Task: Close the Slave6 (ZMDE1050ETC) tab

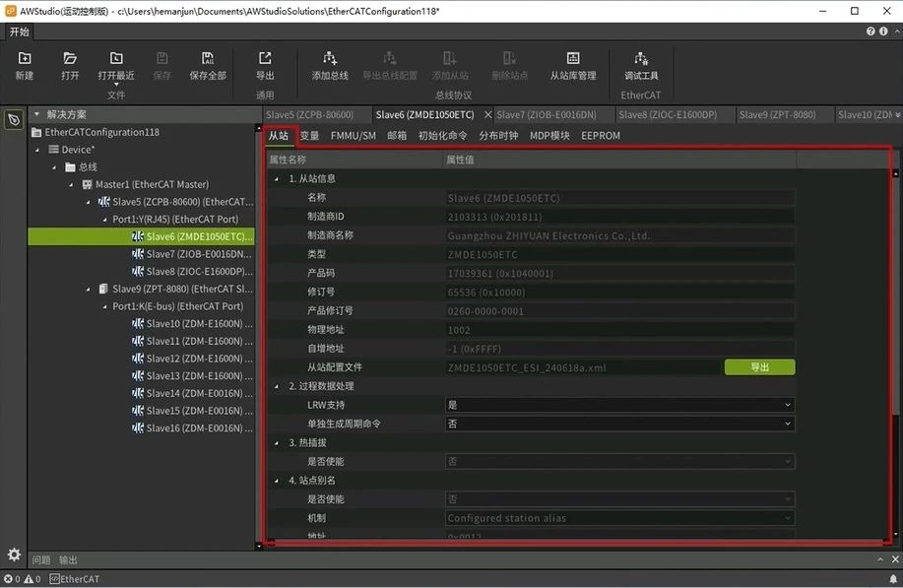Action: pyautogui.click(x=487, y=114)
